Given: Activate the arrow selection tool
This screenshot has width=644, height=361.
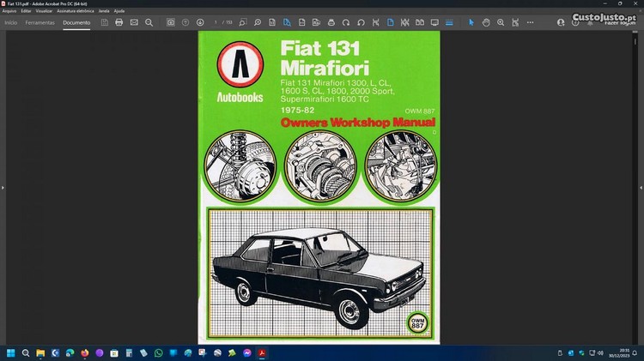Looking at the screenshot, I should [471, 22].
